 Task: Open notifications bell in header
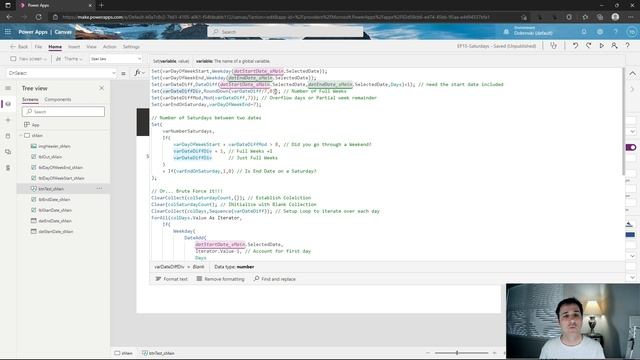point(584,31)
